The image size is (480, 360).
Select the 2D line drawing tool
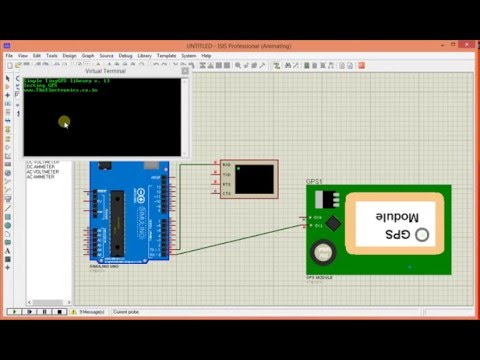click(8, 208)
